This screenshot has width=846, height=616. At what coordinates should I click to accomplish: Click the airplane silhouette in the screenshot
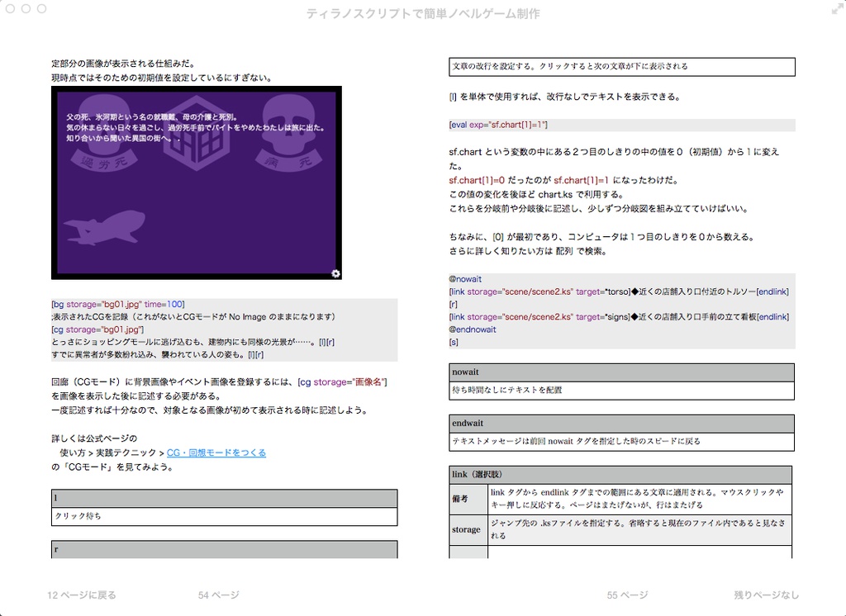coord(105,228)
